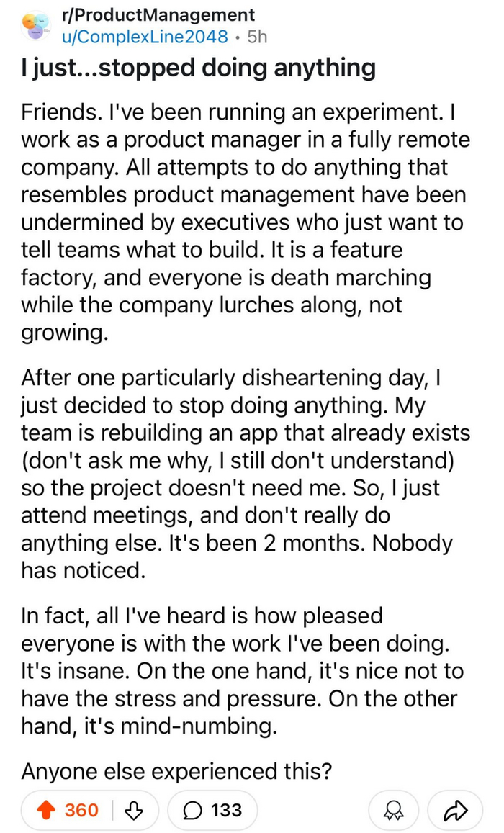The height and width of the screenshot is (833, 504).
Task: Upvote the post
Action: pyautogui.click(x=50, y=810)
